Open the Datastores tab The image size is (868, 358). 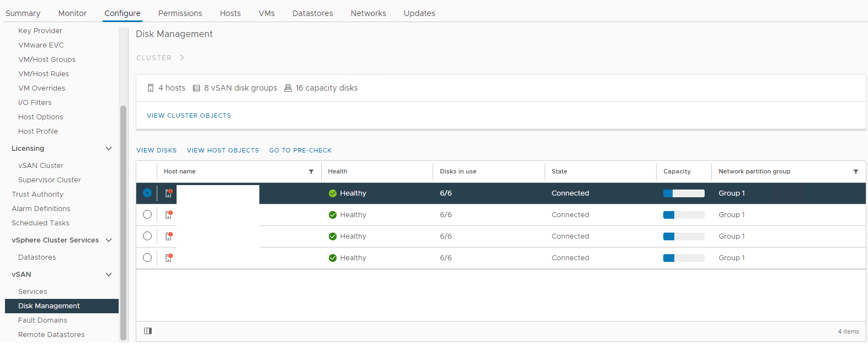click(312, 13)
